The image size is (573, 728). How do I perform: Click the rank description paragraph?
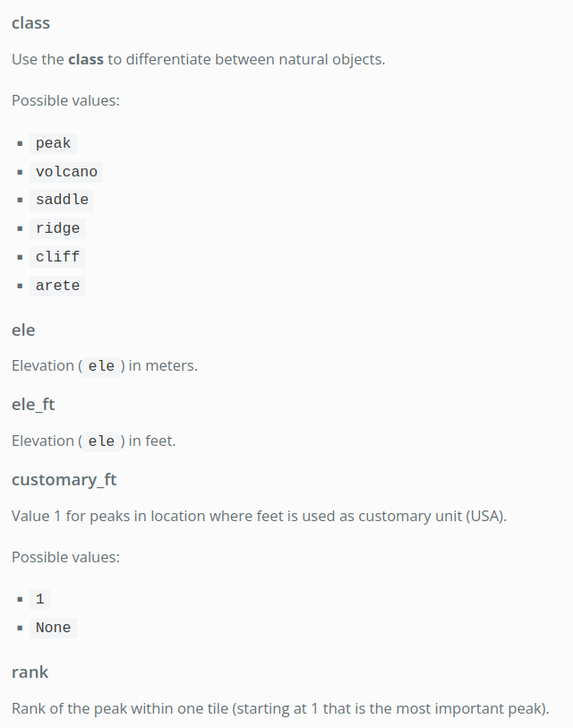(x=279, y=708)
